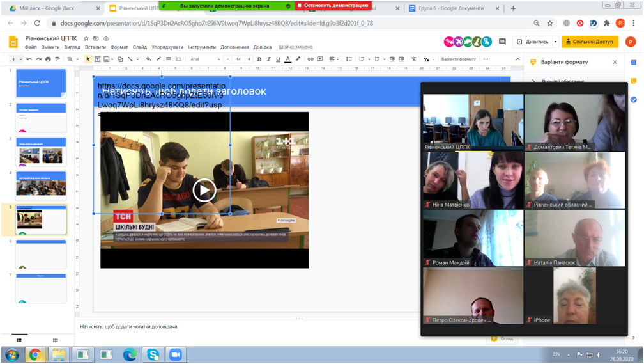Toggle italic text style

coord(268,59)
